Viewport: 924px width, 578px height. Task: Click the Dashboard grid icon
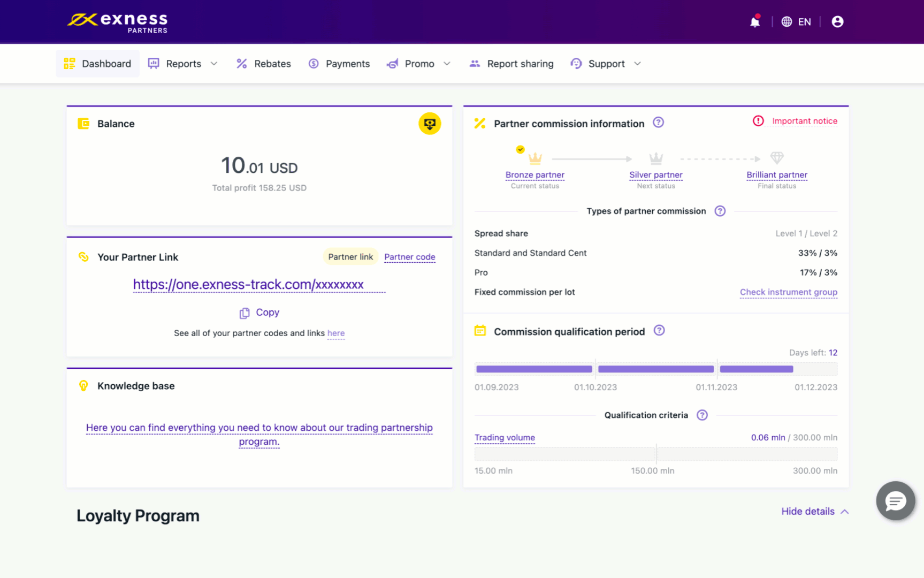(x=69, y=64)
